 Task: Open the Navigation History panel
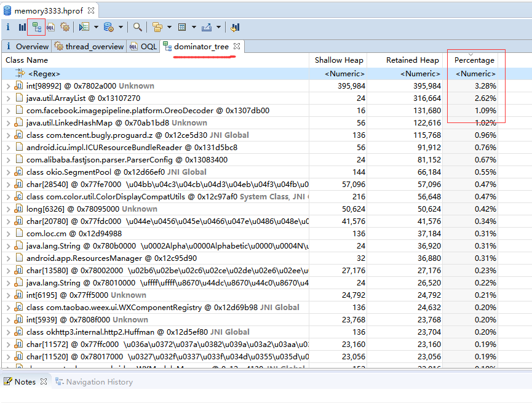(98, 381)
